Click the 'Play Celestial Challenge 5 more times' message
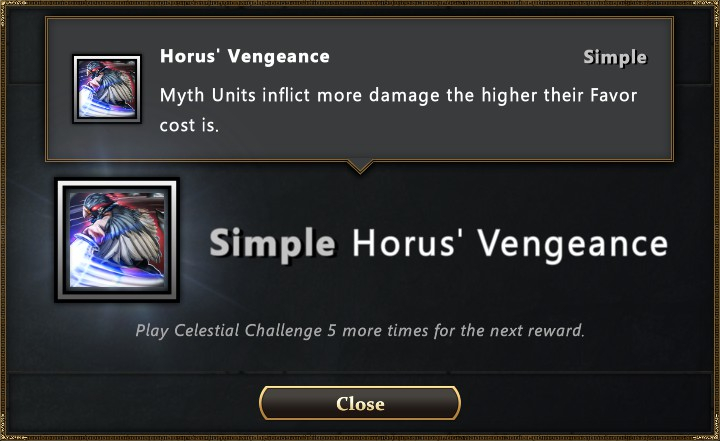Viewport: 720px width, 441px height. [360, 330]
